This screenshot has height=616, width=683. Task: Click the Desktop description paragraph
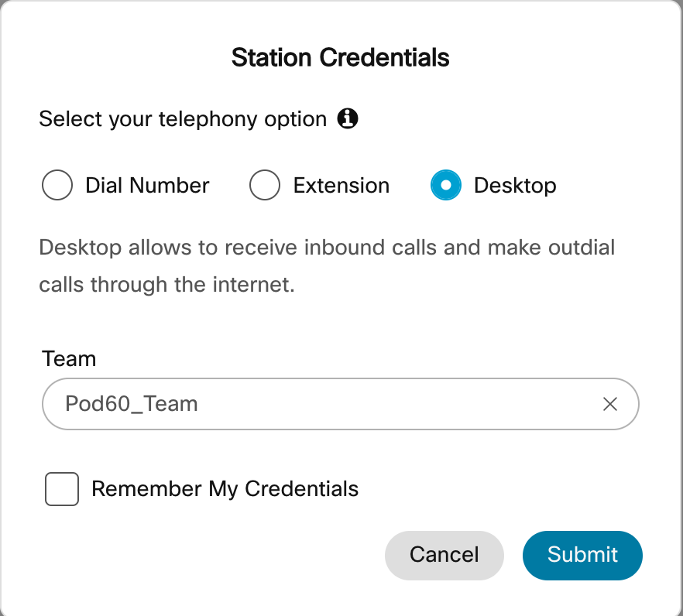(327, 249)
